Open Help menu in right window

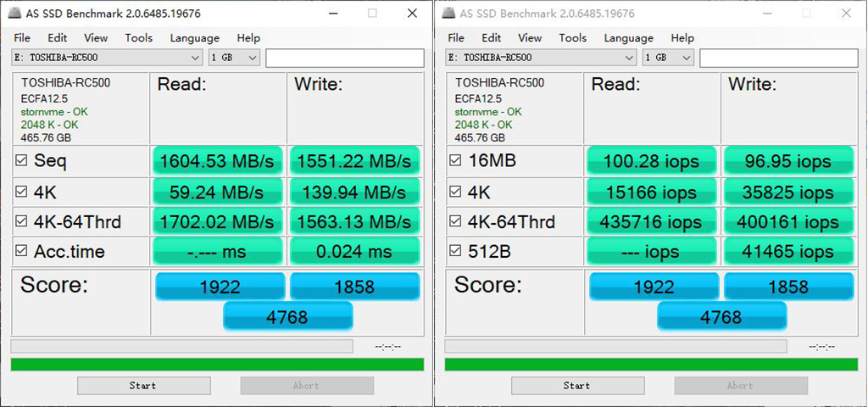pos(682,37)
